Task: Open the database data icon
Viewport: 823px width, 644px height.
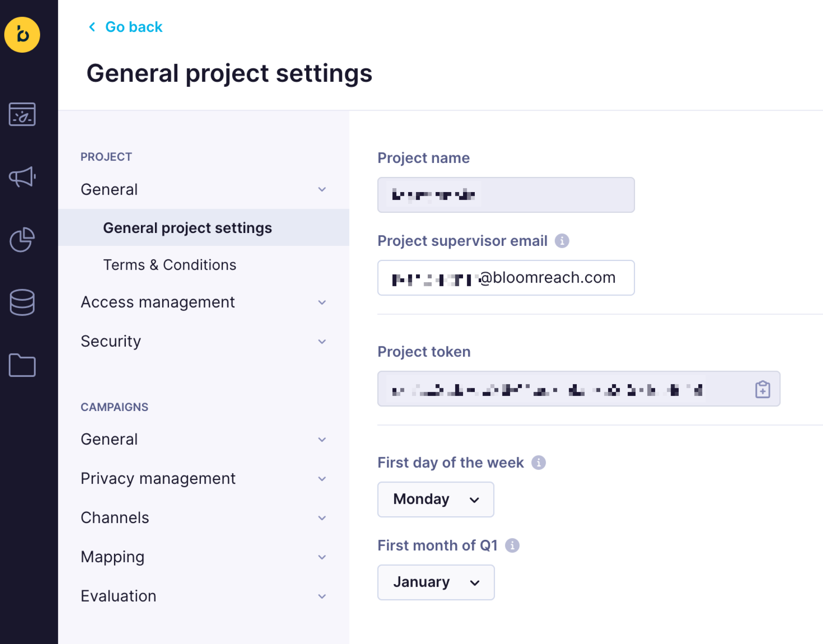Action: point(22,302)
